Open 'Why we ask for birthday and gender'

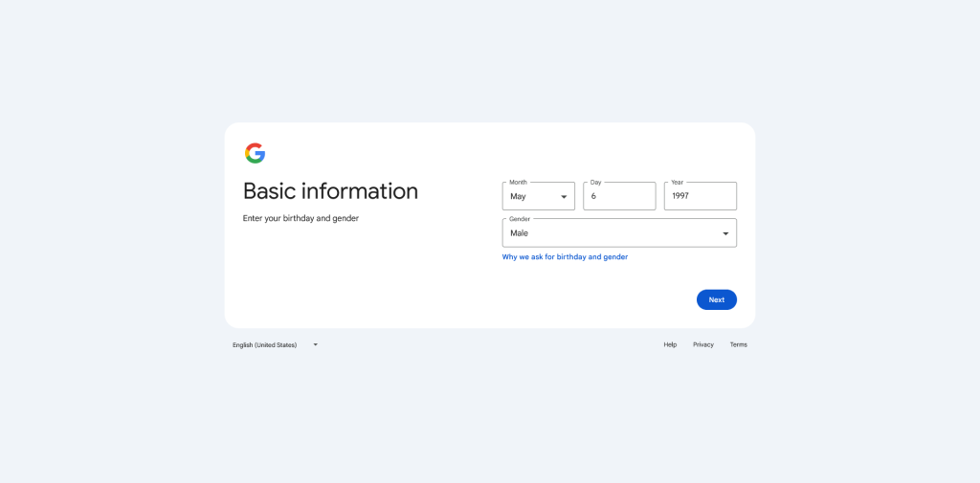click(565, 257)
